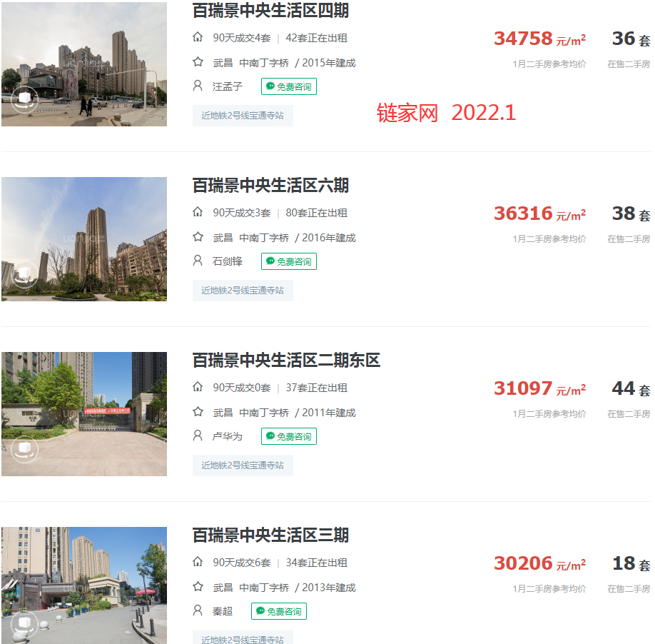Click the house icon beside 90天成交4套

click(198, 37)
